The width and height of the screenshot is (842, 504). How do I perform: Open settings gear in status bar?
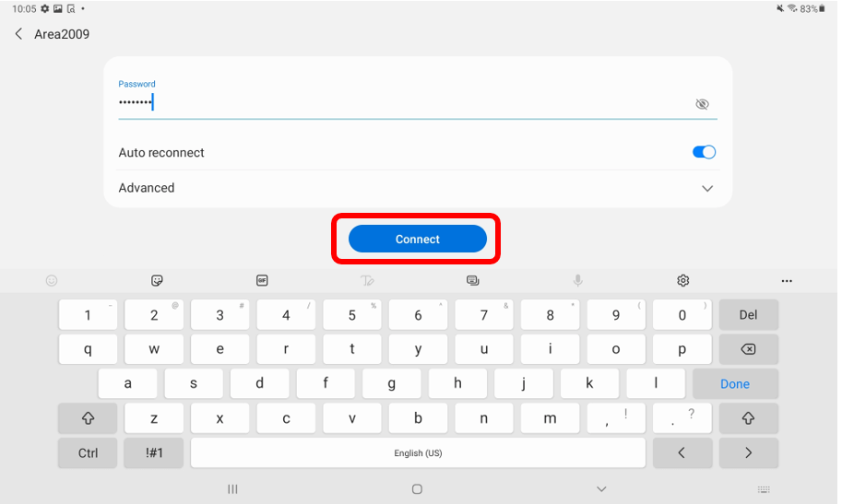[x=44, y=8]
